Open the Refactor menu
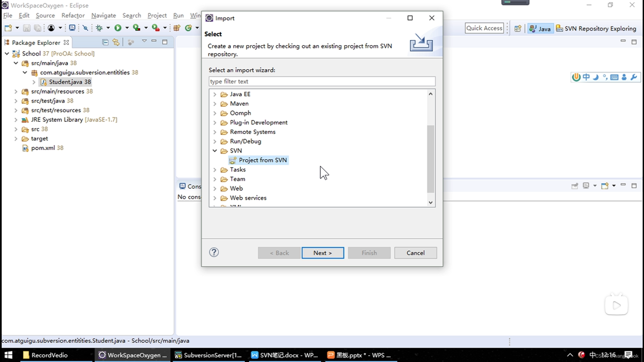 click(x=73, y=15)
